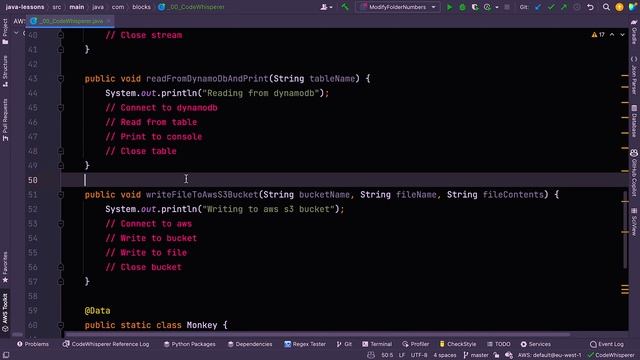Open the Structure tool window

pos(5,71)
